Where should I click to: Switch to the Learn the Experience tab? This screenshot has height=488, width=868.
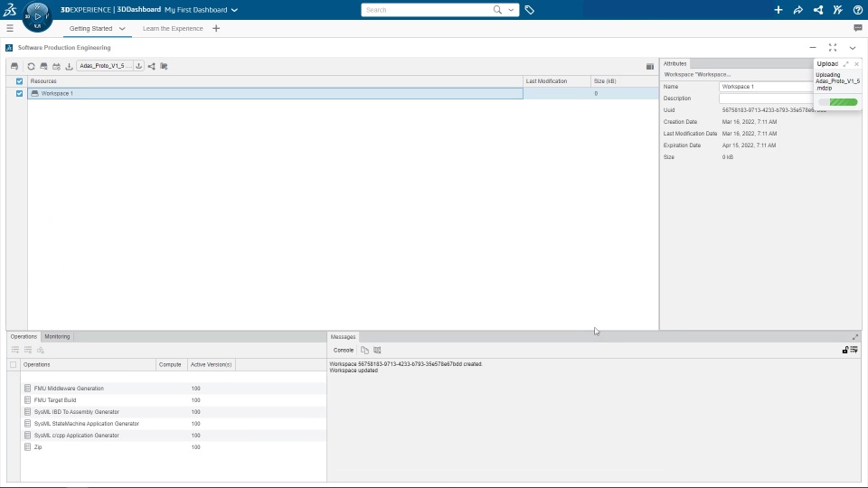[173, 28]
